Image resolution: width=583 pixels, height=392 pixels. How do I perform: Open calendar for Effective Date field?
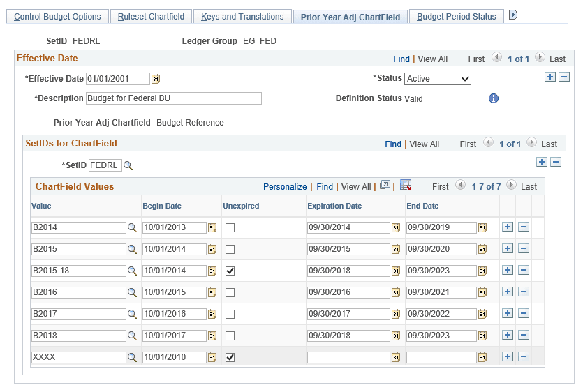156,79
